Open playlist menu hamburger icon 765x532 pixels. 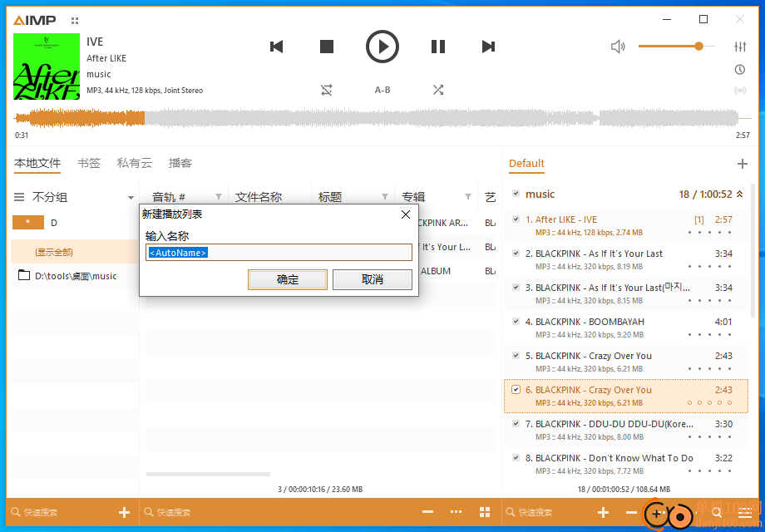[745, 513]
